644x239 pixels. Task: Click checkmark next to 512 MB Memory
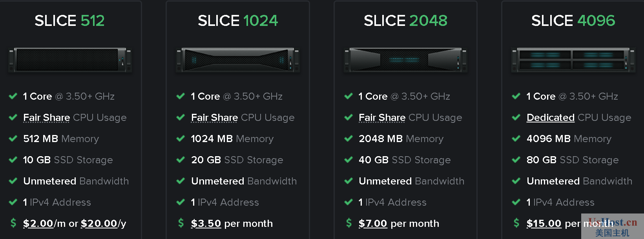coord(13,139)
